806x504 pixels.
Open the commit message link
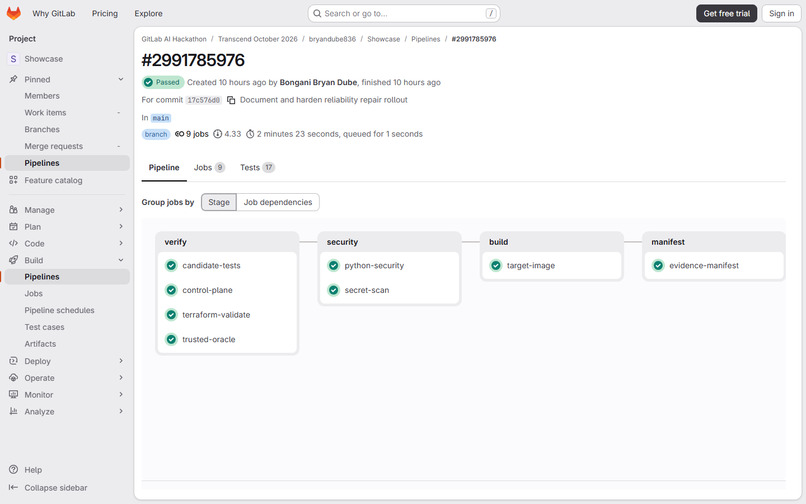click(x=324, y=100)
